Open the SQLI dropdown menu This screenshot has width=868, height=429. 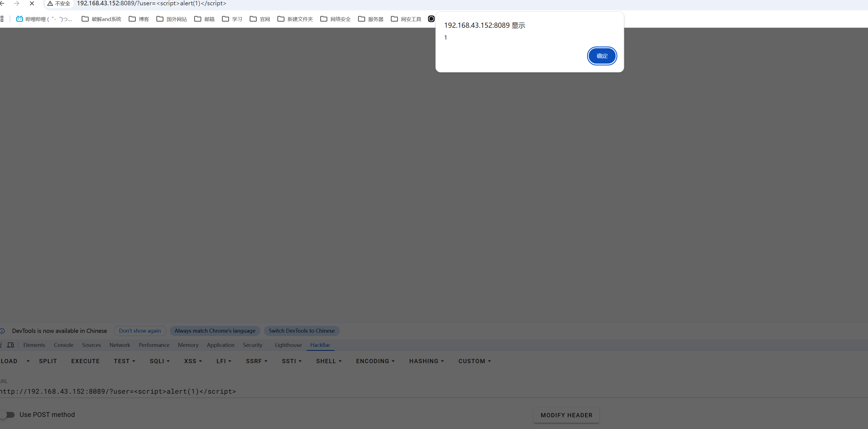click(160, 361)
